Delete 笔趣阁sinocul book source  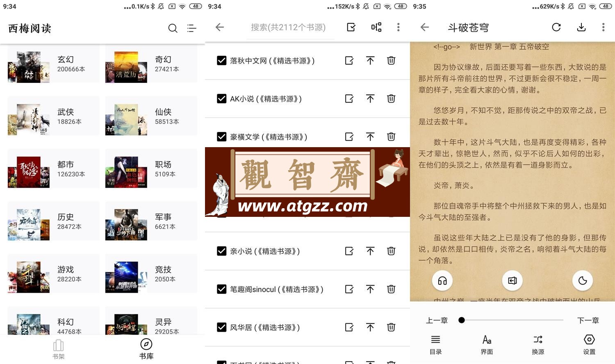tap(391, 289)
